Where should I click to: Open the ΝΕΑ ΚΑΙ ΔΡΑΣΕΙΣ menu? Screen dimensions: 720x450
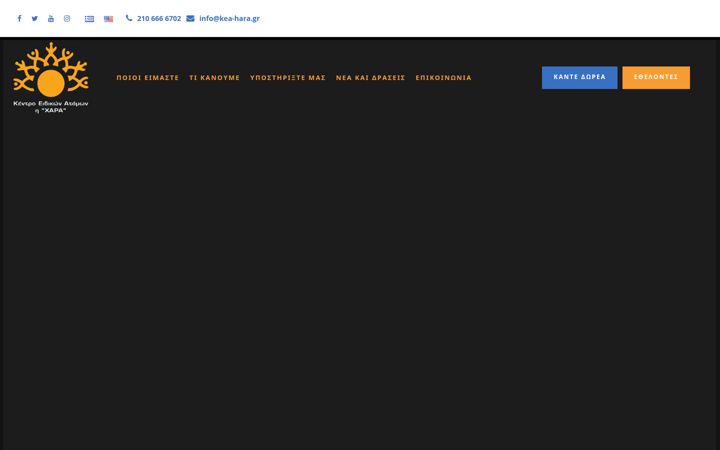pyautogui.click(x=371, y=78)
